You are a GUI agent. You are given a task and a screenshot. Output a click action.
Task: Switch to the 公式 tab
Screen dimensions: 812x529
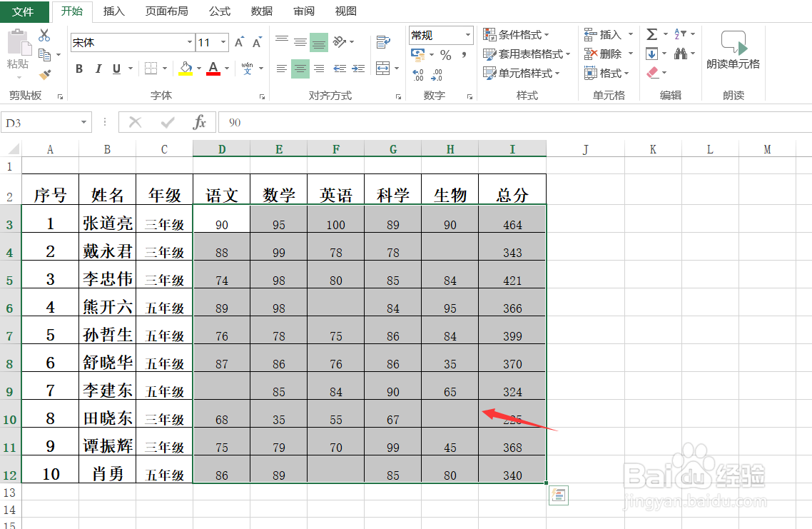click(x=220, y=11)
